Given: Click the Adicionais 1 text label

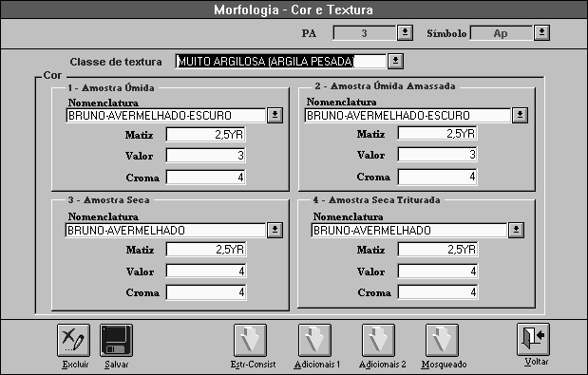Looking at the screenshot, I should (x=317, y=365).
